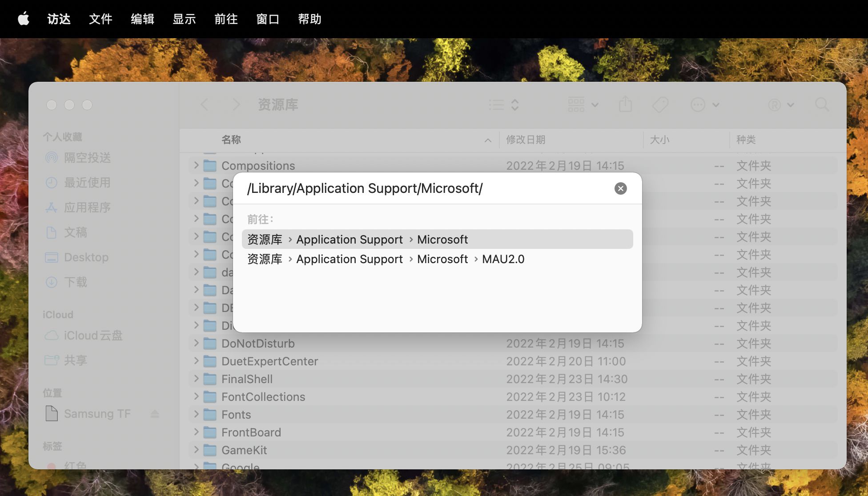
Task: Open the 显示 menu in menu bar
Action: pyautogui.click(x=184, y=19)
